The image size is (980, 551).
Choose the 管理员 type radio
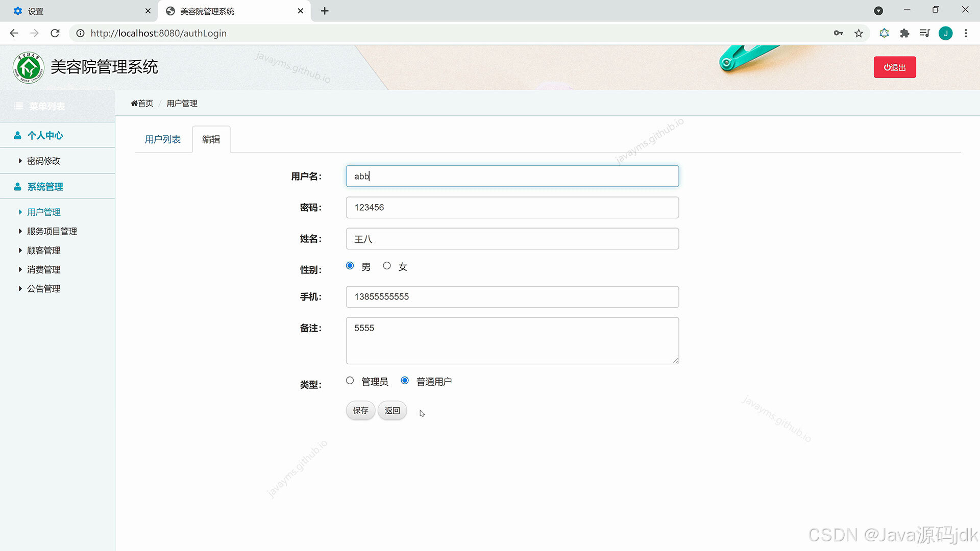pyautogui.click(x=350, y=381)
